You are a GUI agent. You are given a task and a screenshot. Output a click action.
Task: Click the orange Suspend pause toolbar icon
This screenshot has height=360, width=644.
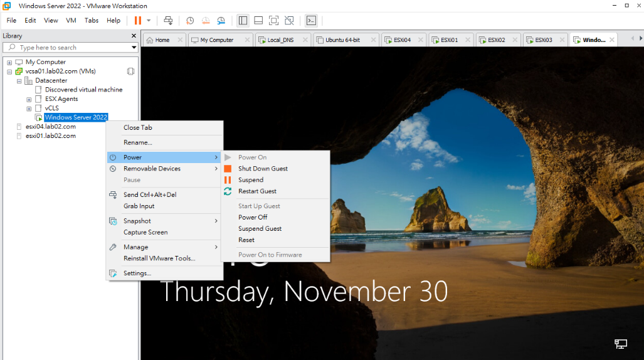[x=138, y=21]
